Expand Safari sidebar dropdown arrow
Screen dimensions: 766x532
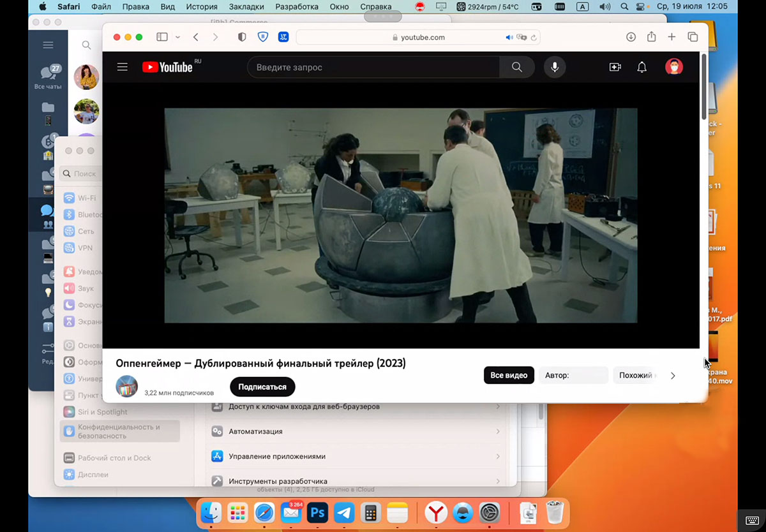(177, 37)
